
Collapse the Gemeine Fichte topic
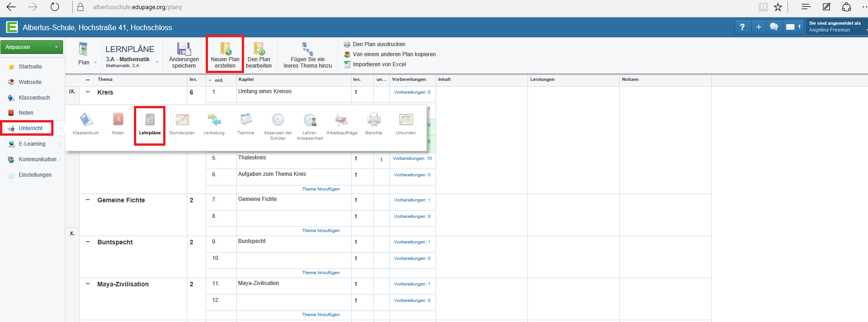point(88,200)
